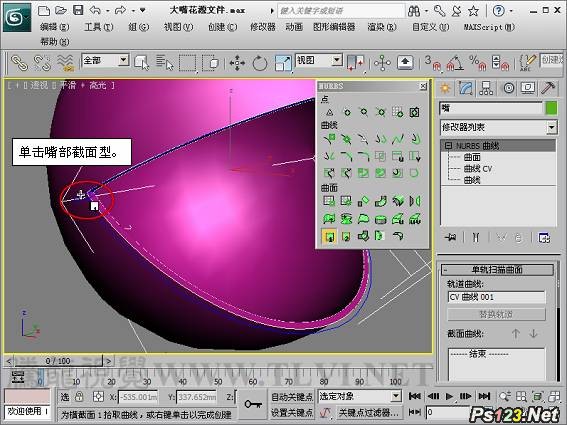Click the 轨道曲线 CV 曲线 001 field
This screenshot has height=425, width=567.
496,297
